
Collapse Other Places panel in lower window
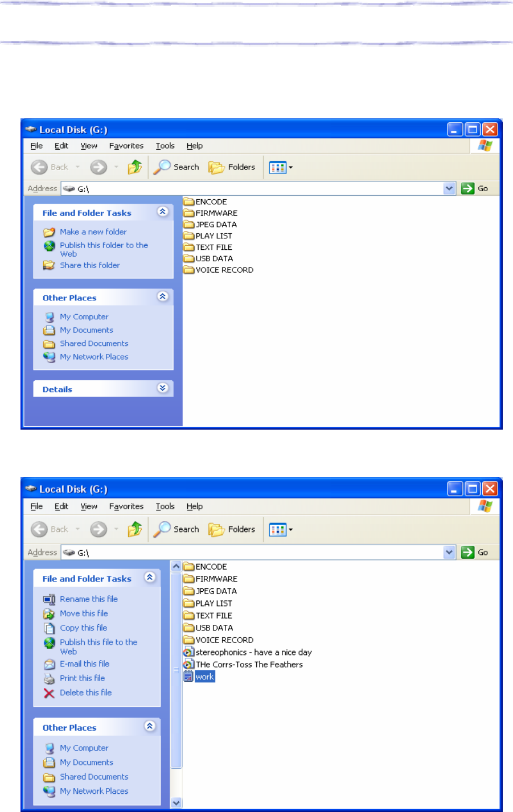pos(150,726)
